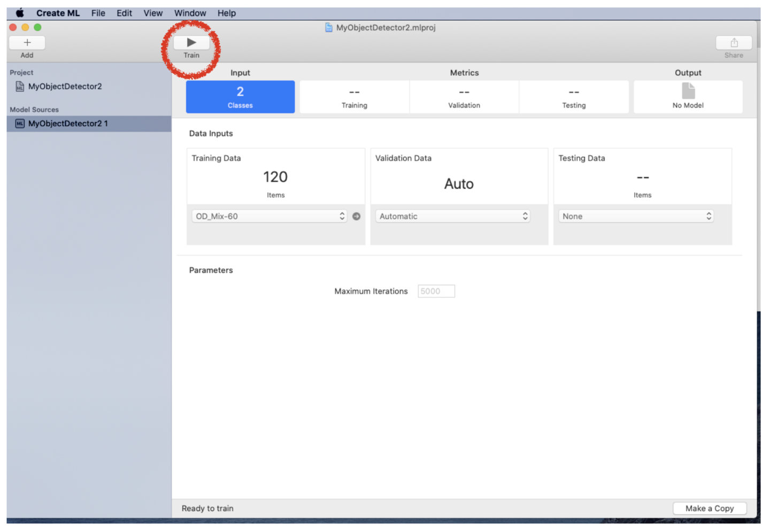Switch to the Training metrics tab
Screen dimensions: 770x532
point(354,97)
